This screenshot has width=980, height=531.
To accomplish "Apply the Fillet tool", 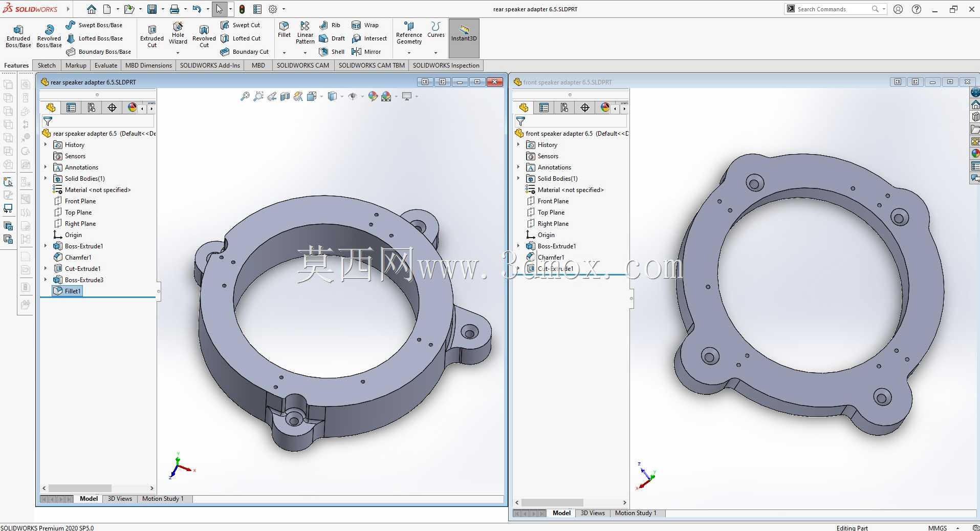I will click(284, 30).
